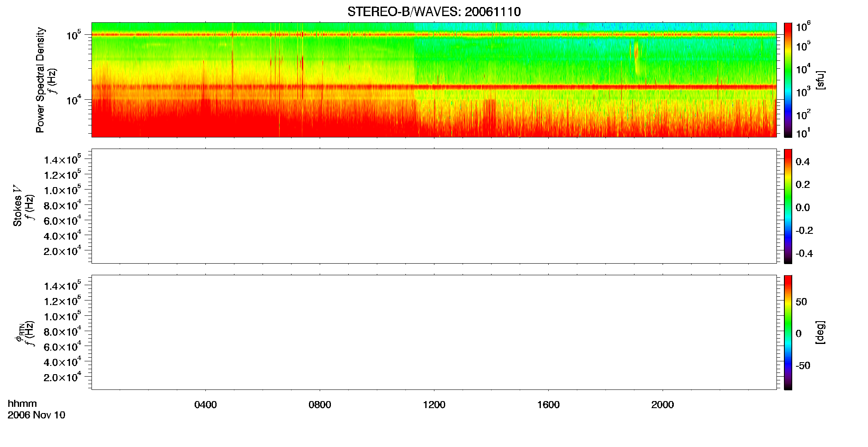
Task: Click the empty phi RTN plot panel
Action: point(434,332)
